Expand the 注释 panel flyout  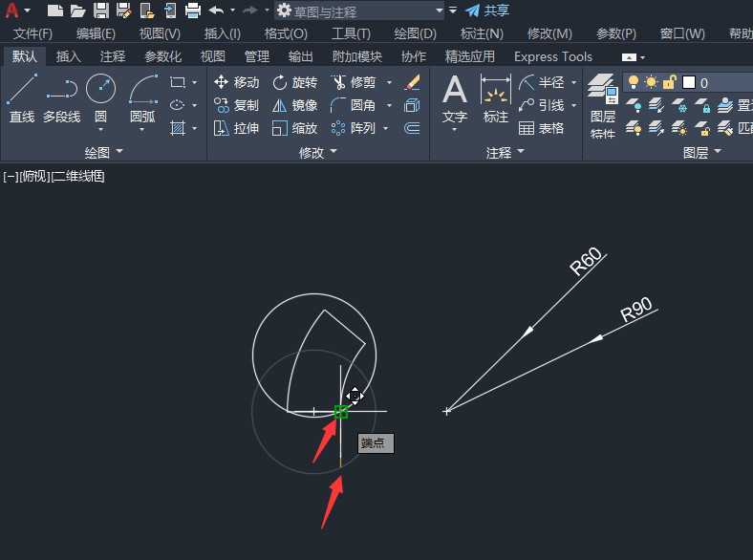click(506, 153)
